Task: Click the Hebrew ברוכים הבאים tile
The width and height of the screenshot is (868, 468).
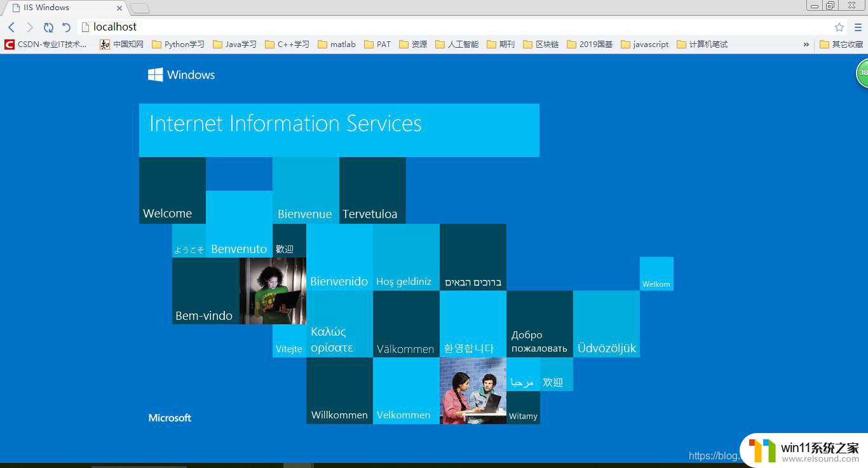Action: [x=473, y=258]
